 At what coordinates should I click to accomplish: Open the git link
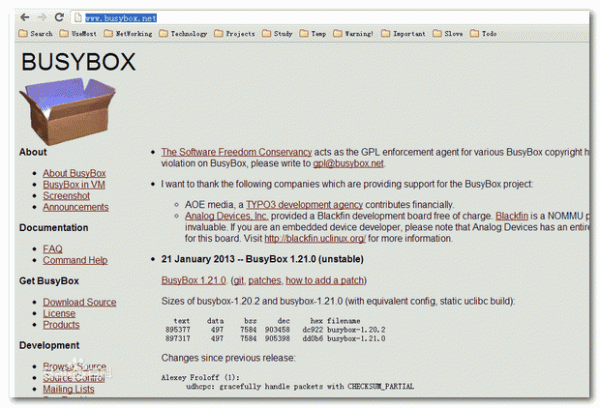pos(238,281)
